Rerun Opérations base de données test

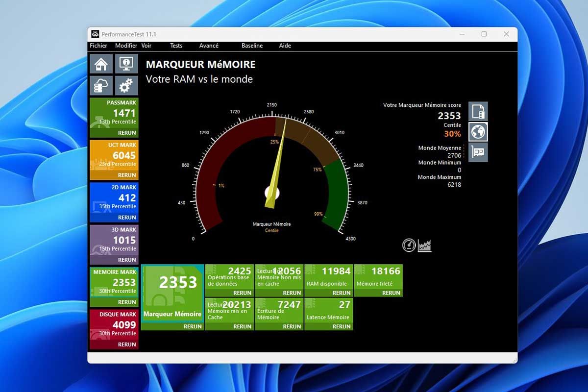pyautogui.click(x=243, y=293)
